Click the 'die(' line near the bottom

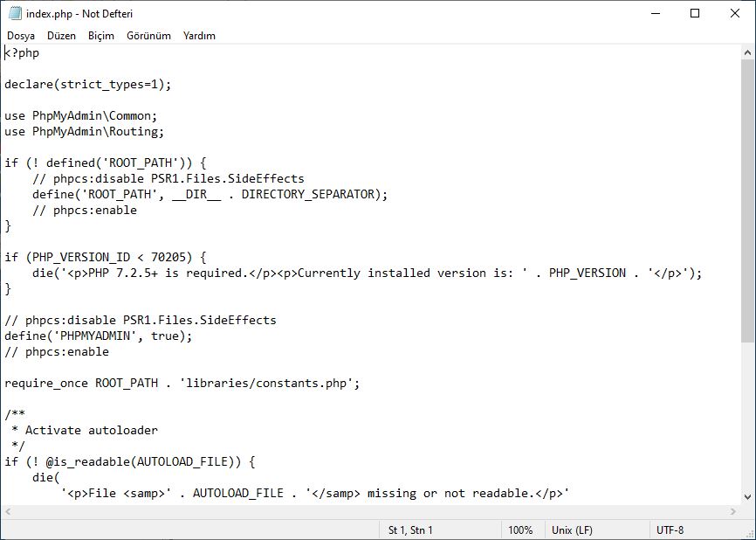click(45, 477)
